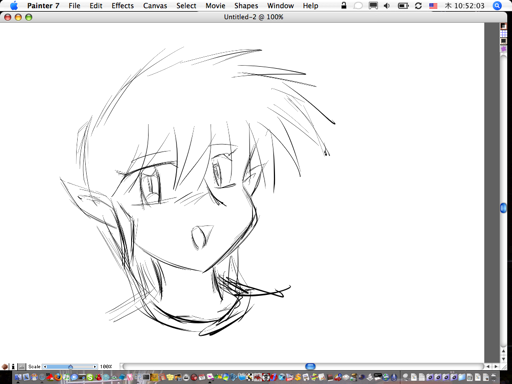Viewport: 512px width, 384px height.
Task: Open the sync status menu icon
Action: point(418,6)
